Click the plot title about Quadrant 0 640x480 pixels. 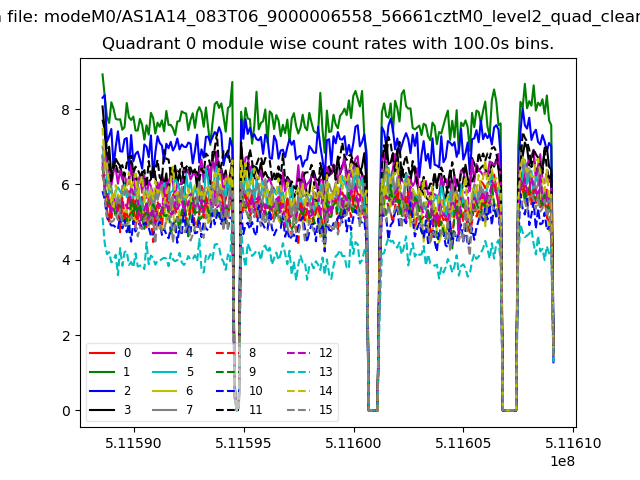[328, 44]
